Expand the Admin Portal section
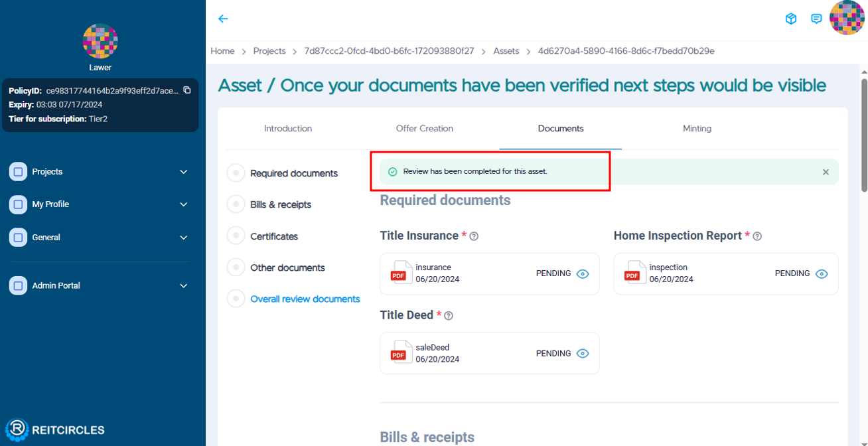 coord(183,285)
